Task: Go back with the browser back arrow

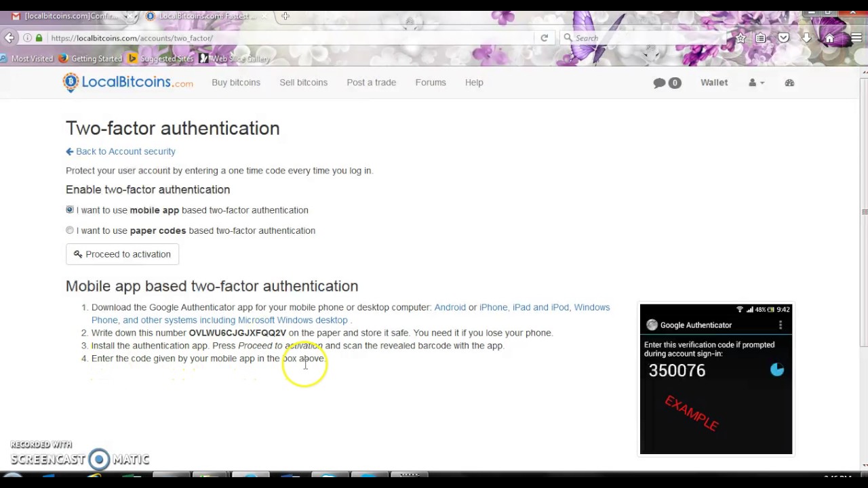Action: pyautogui.click(x=9, y=38)
